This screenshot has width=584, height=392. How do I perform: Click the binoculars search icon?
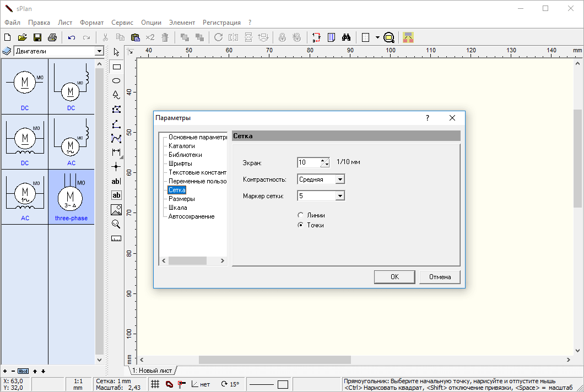347,37
